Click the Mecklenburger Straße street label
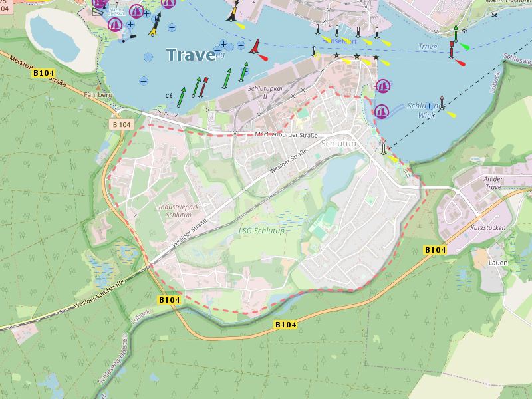The height and width of the screenshot is (399, 532). pos(287,135)
